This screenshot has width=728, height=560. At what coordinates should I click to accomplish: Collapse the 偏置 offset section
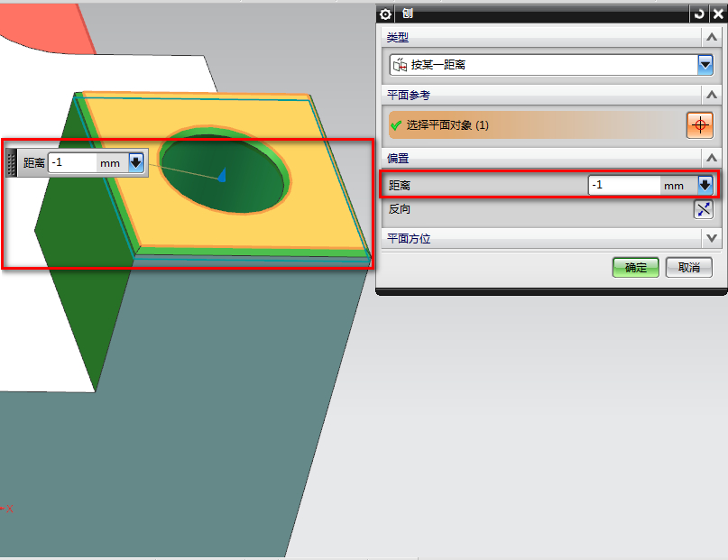(712, 159)
